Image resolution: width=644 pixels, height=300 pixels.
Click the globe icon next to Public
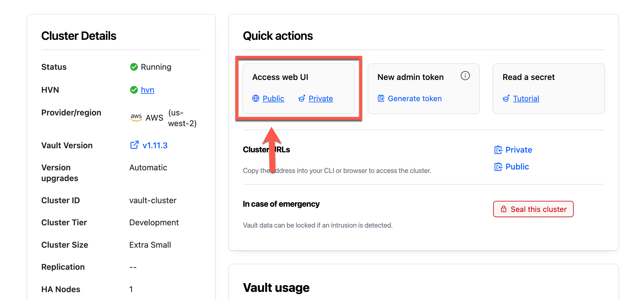click(256, 99)
